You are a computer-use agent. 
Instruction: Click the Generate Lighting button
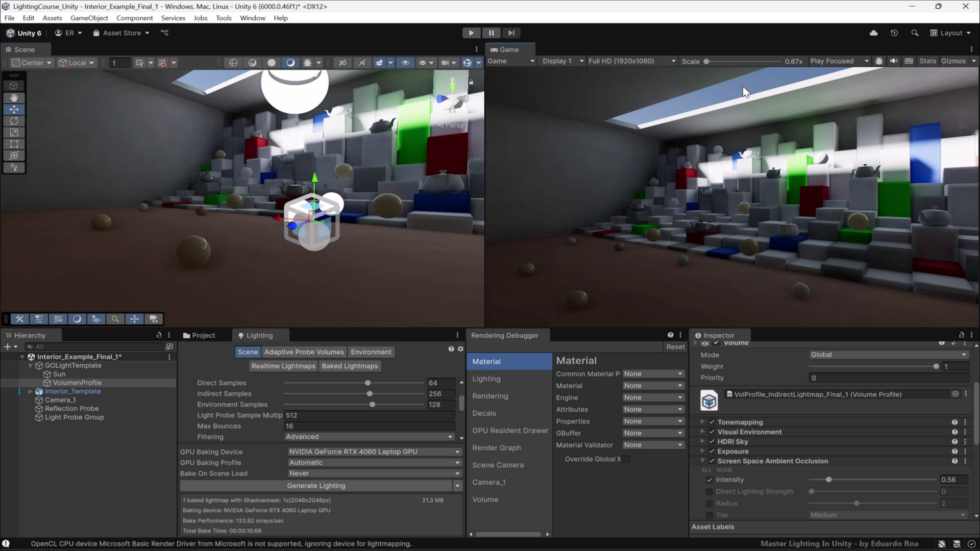[x=316, y=486]
